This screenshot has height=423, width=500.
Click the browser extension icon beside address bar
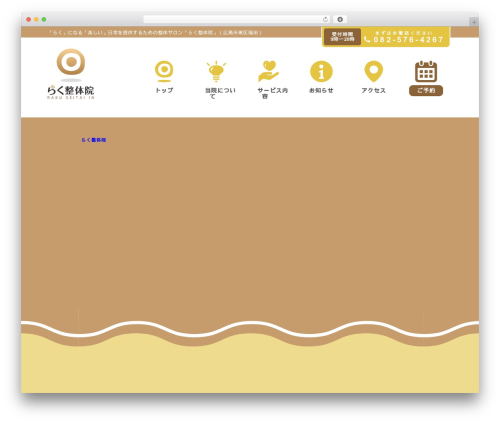(340, 19)
